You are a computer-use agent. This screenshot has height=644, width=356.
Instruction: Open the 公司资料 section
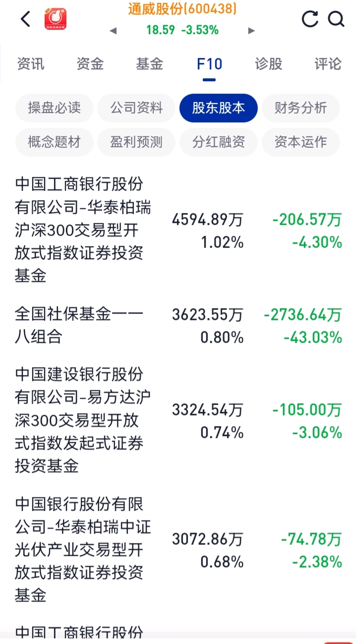[x=136, y=107]
